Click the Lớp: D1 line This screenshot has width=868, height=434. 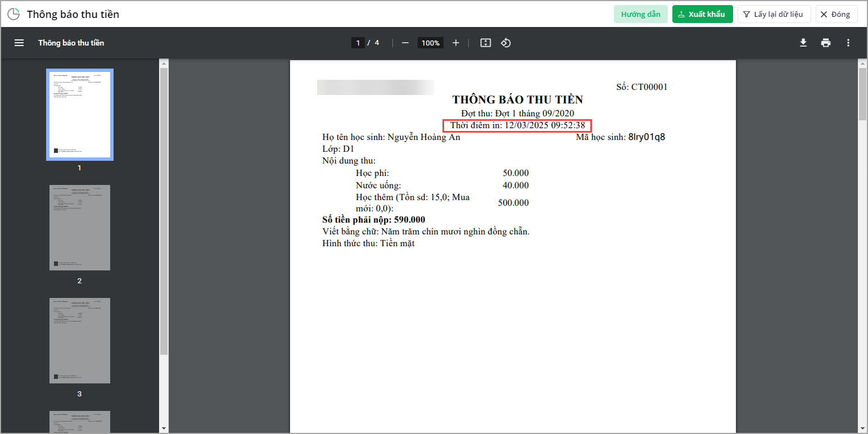338,149
